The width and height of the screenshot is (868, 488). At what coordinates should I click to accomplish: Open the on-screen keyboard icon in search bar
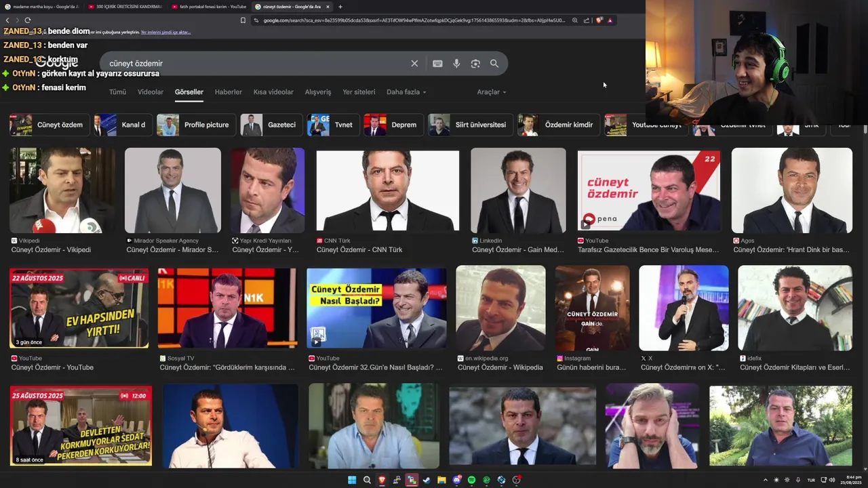(437, 63)
